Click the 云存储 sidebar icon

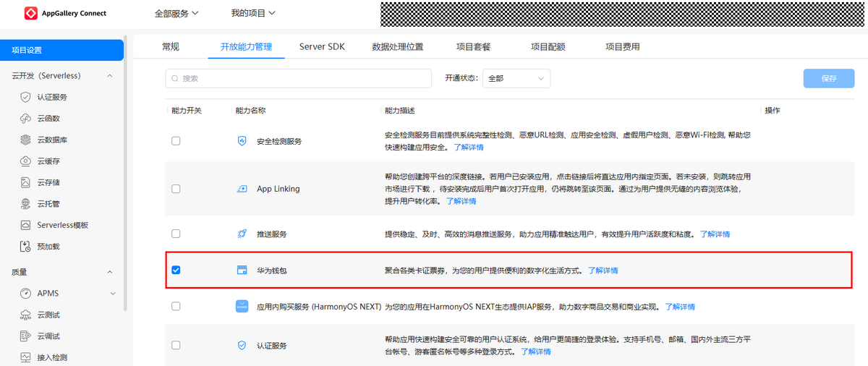tap(25, 182)
